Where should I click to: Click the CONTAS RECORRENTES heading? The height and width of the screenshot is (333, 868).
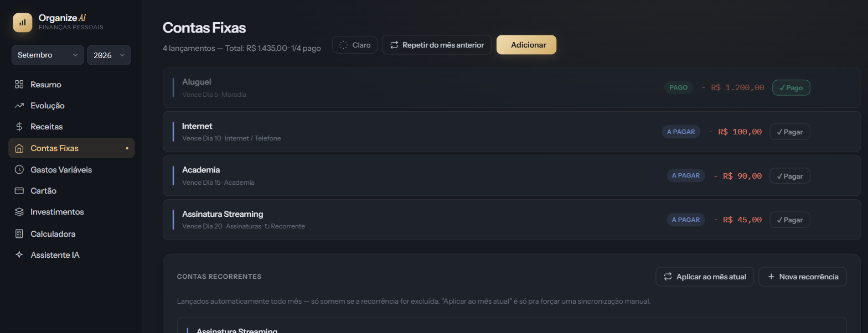(x=219, y=277)
